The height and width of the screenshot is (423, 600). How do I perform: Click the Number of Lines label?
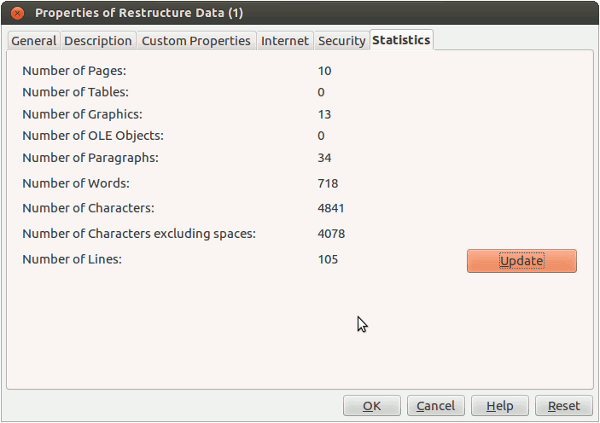point(70,259)
